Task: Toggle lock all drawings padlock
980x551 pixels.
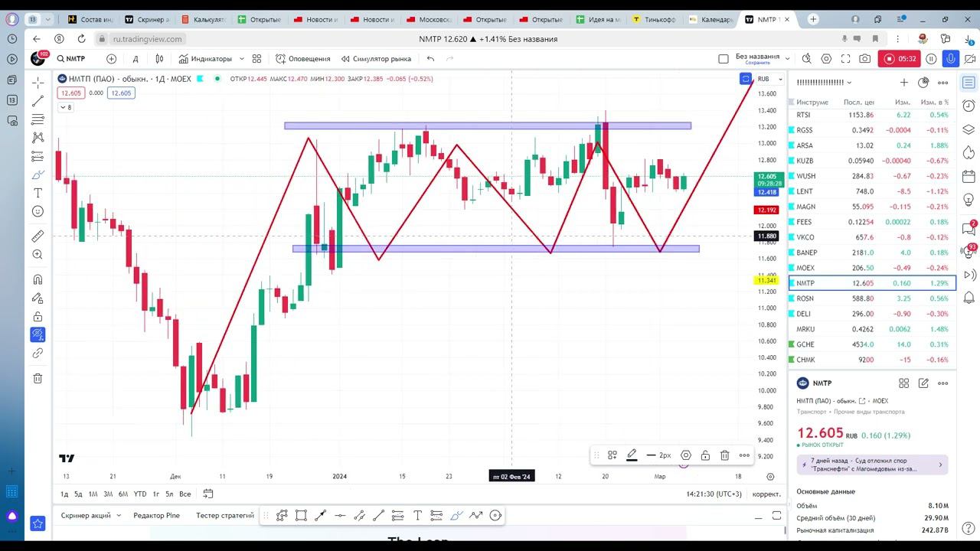Action: point(38,316)
